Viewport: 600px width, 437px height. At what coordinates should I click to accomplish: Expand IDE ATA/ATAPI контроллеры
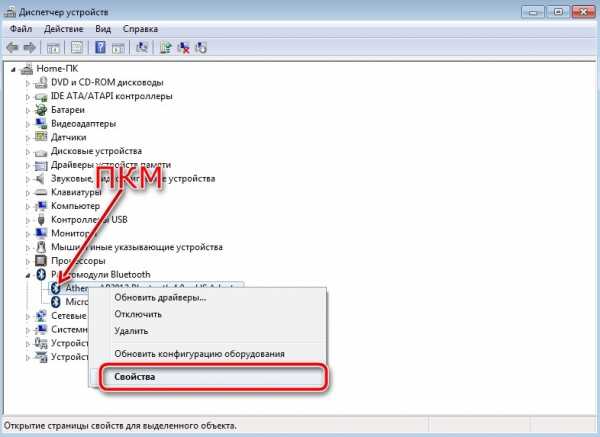[x=28, y=97]
